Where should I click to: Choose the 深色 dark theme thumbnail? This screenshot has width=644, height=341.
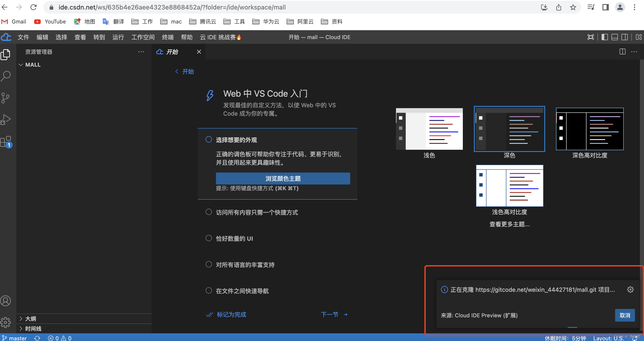(510, 129)
